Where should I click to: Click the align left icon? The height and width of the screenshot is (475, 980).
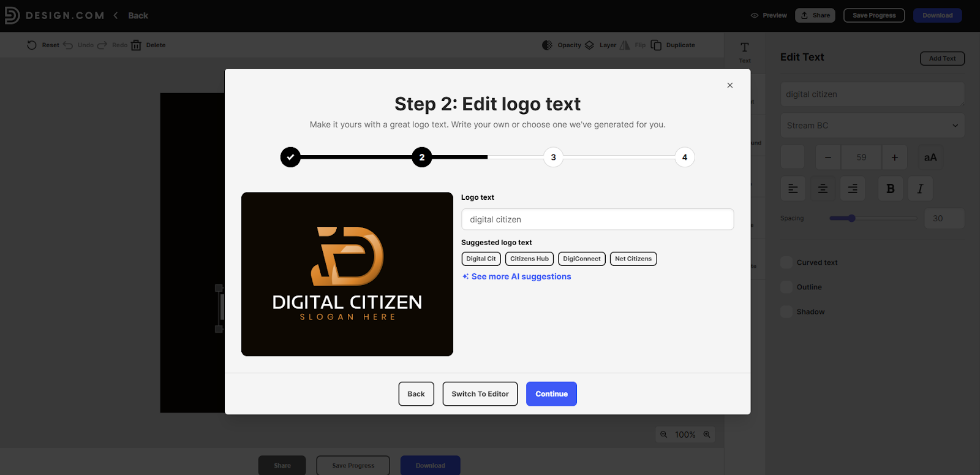tap(793, 189)
